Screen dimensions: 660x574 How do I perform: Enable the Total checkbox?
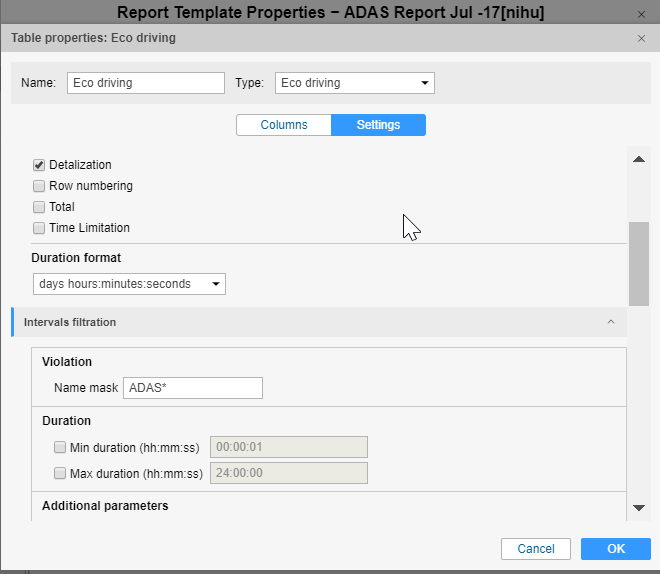pos(39,207)
